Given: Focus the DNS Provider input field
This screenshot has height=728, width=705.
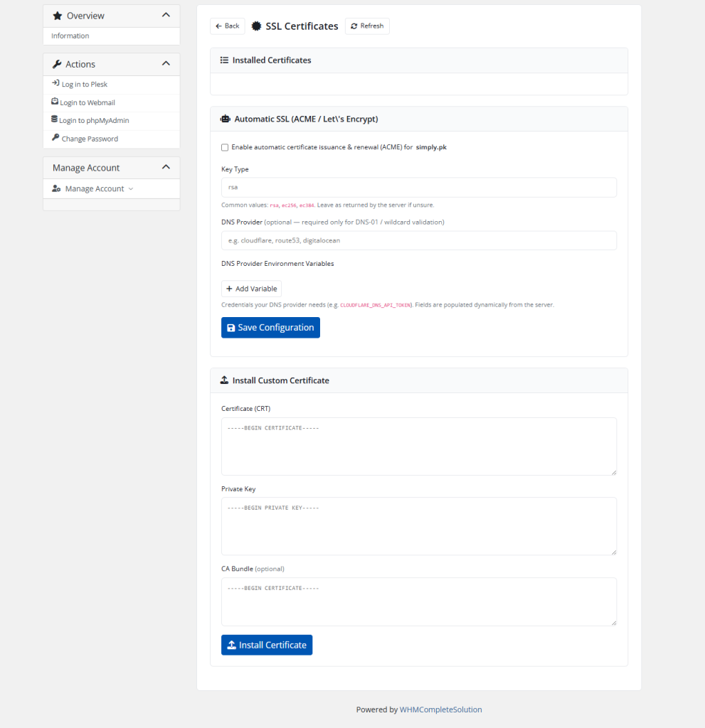Looking at the screenshot, I should tap(419, 240).
